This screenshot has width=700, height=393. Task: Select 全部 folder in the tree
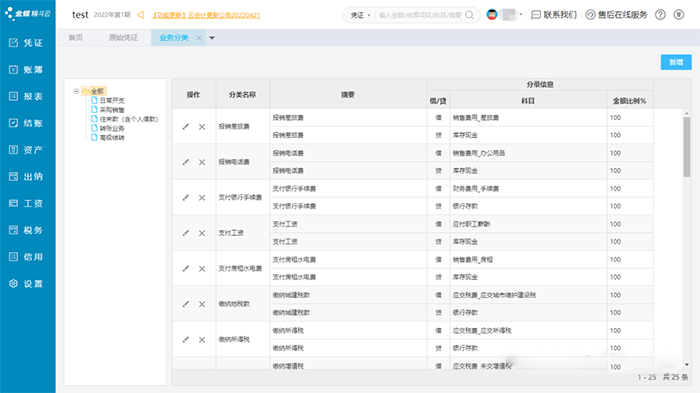point(94,91)
